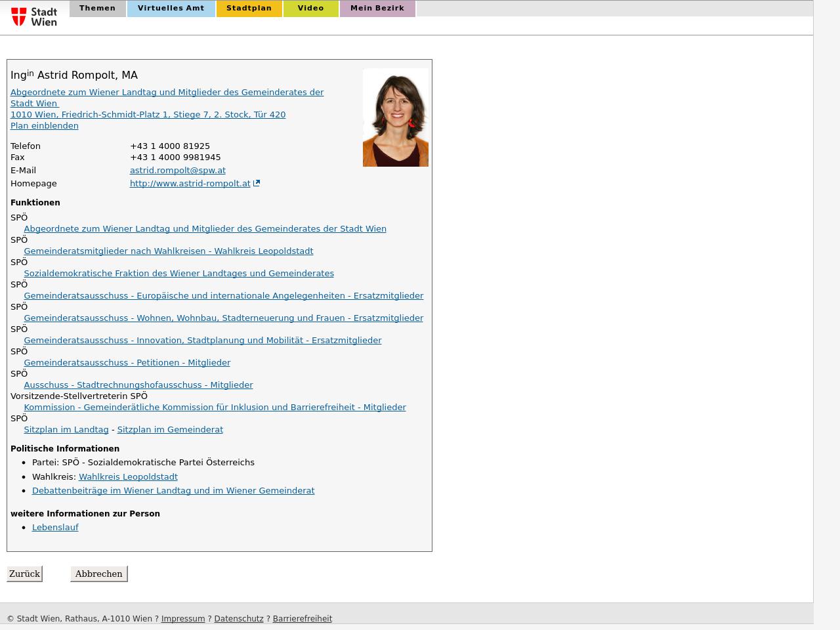The image size is (840, 630).
Task: Open the Kommission für Inklusion und Barrierefreiheit link
Action: click(x=215, y=408)
